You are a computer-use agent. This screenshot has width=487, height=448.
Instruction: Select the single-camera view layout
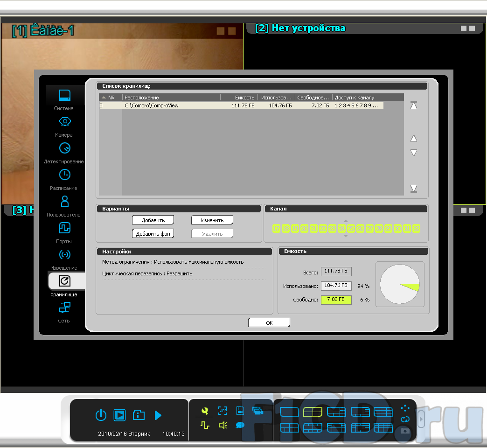[289, 412]
